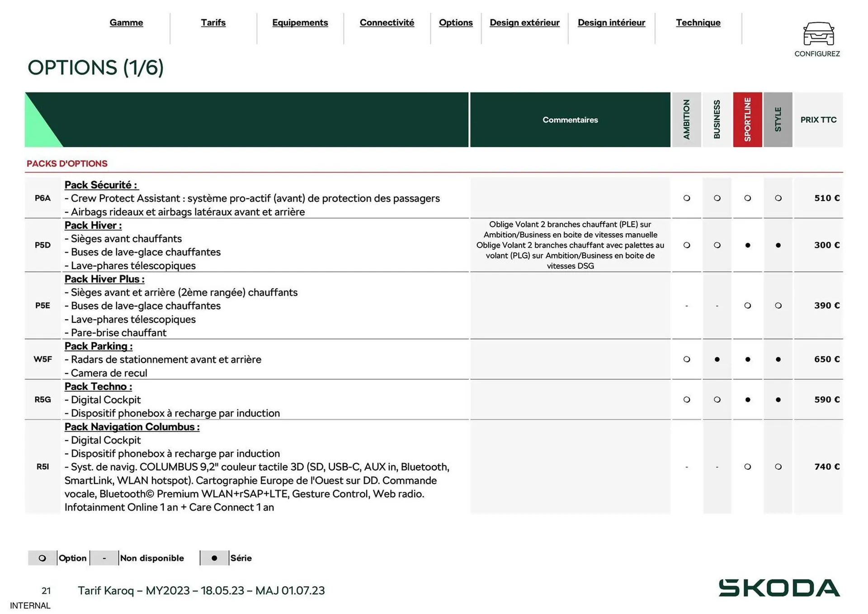Click the Connectivité navigation link
This screenshot has width=868, height=614.
pyautogui.click(x=387, y=23)
